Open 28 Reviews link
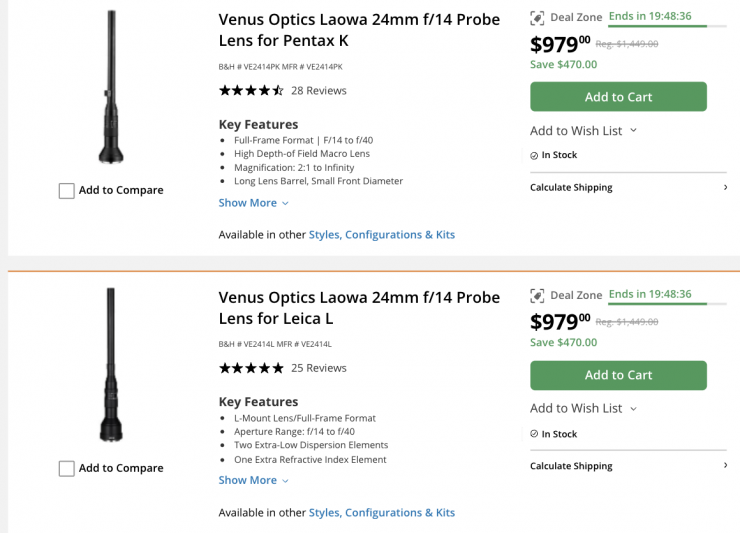Image resolution: width=740 pixels, height=533 pixels. (318, 90)
